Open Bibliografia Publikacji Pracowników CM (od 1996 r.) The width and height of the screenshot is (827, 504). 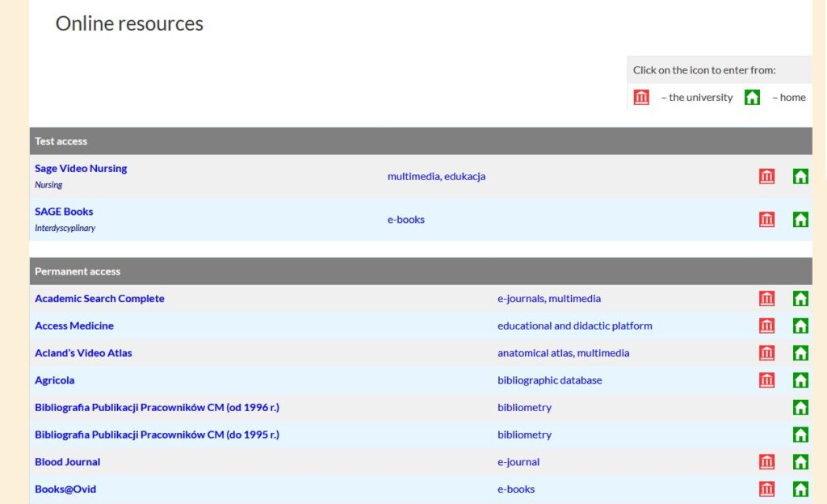click(x=157, y=407)
